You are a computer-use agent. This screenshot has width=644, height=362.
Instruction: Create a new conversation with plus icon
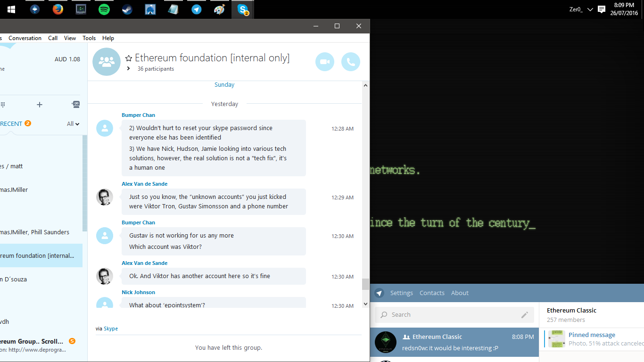coord(40,105)
